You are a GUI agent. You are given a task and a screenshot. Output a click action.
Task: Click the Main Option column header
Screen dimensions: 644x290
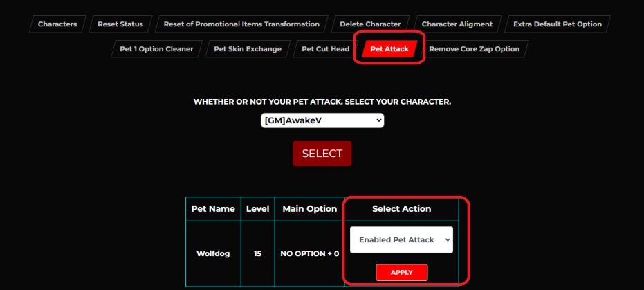[310, 208]
